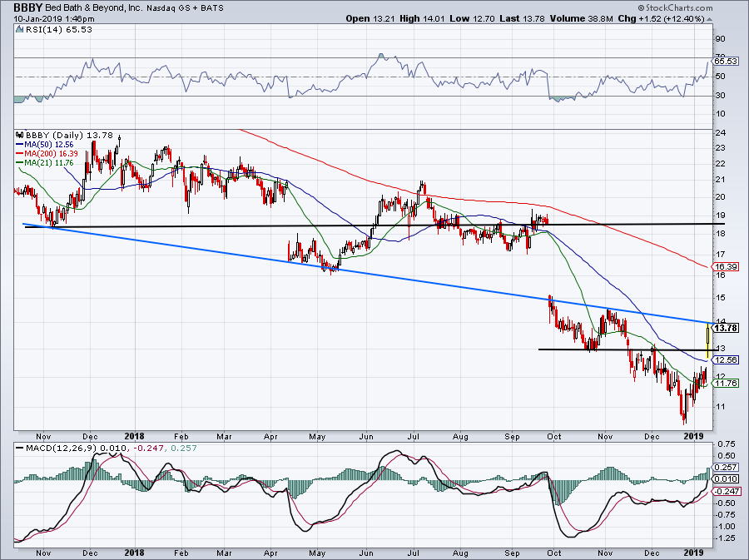Click the 30 label on the RSI axis

pos(721,96)
